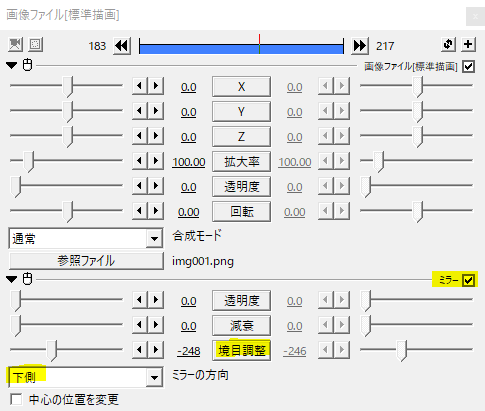Click the left 透明度 slider handle in mirror section

coord(15,301)
